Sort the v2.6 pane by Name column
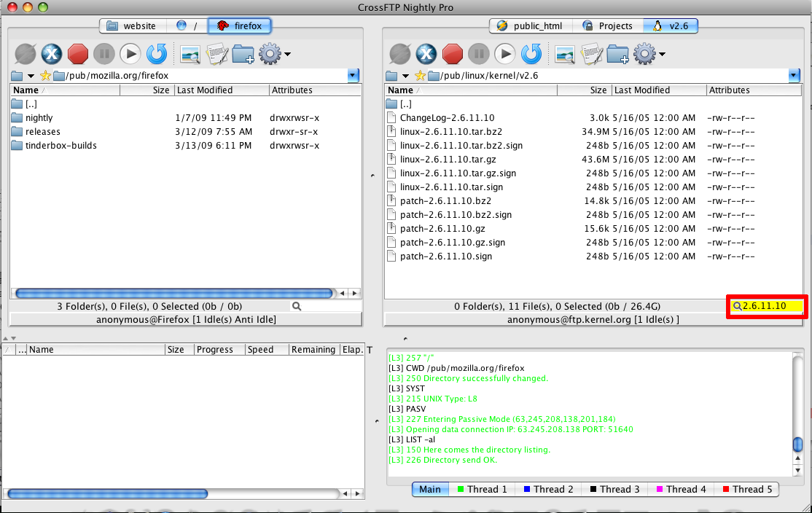 point(472,90)
